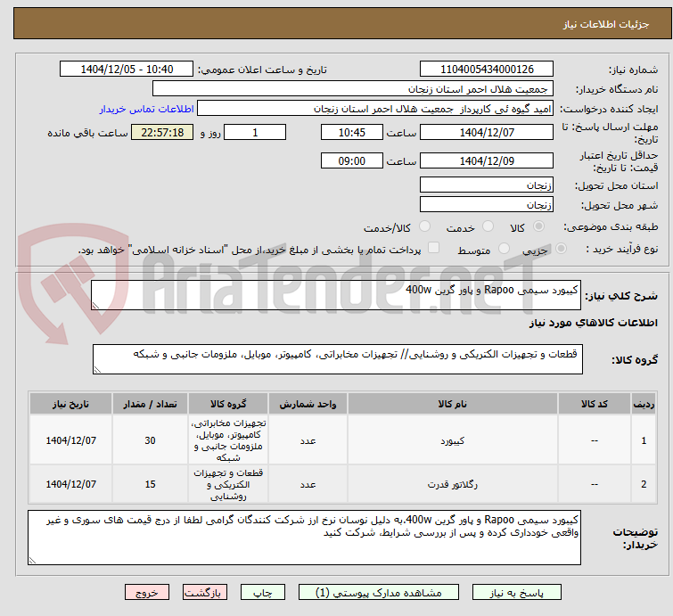Click the date cell in the کیبورد row
Image resolution: width=673 pixels, height=616 pixels.
click(70, 440)
